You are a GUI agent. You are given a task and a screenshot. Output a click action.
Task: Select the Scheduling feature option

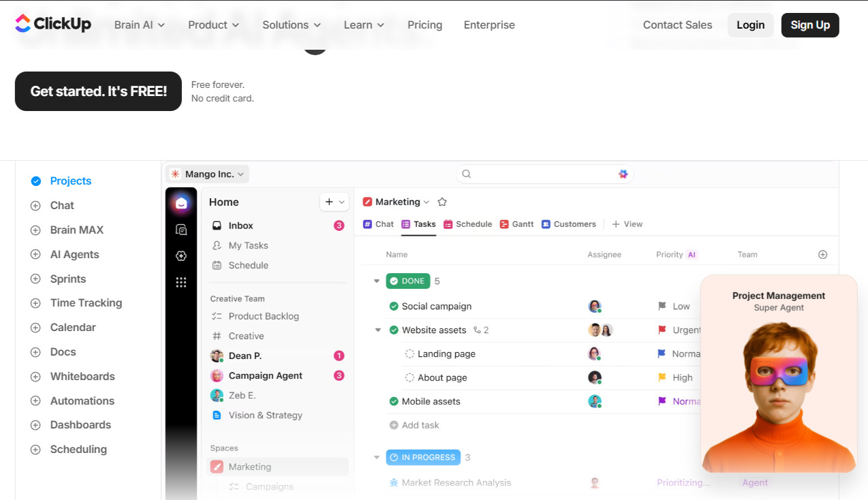69,450
